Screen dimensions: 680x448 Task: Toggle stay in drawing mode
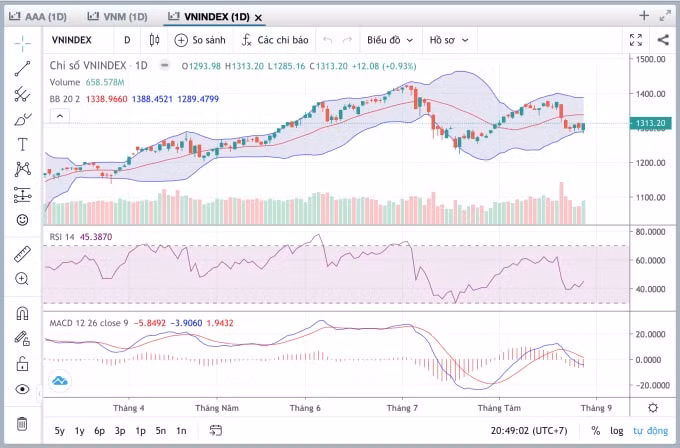pyautogui.click(x=22, y=338)
